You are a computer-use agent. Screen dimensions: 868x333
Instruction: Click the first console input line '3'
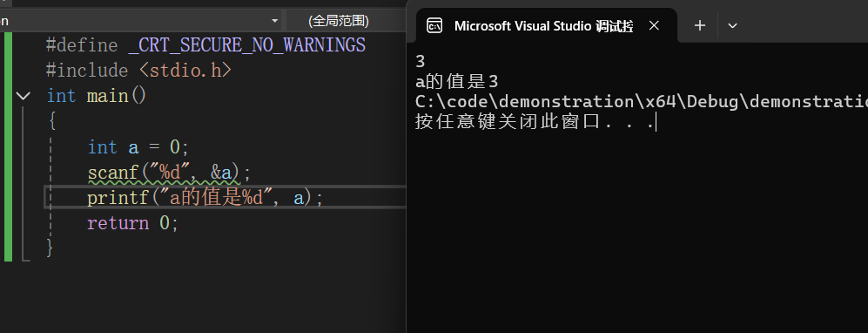[421, 62]
